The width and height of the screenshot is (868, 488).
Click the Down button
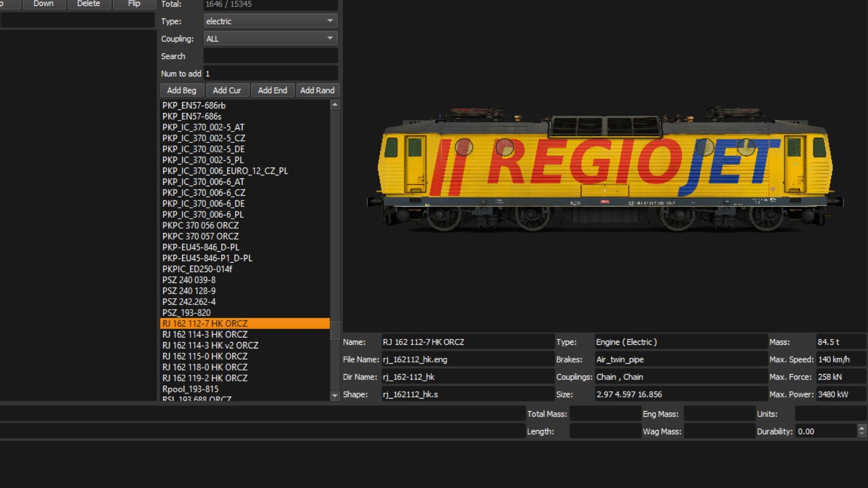pyautogui.click(x=43, y=4)
